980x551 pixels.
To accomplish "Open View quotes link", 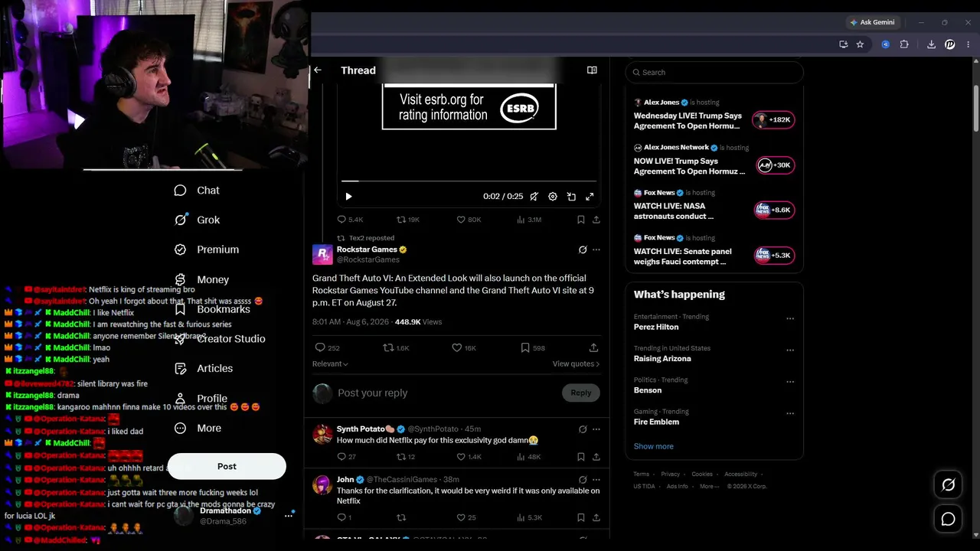I will point(576,364).
